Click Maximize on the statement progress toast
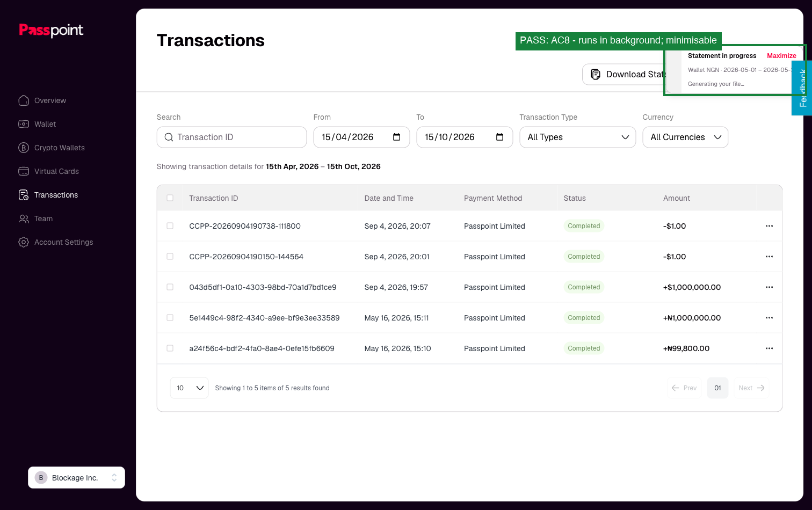Screen dimensions: 812x510 (x=781, y=56)
